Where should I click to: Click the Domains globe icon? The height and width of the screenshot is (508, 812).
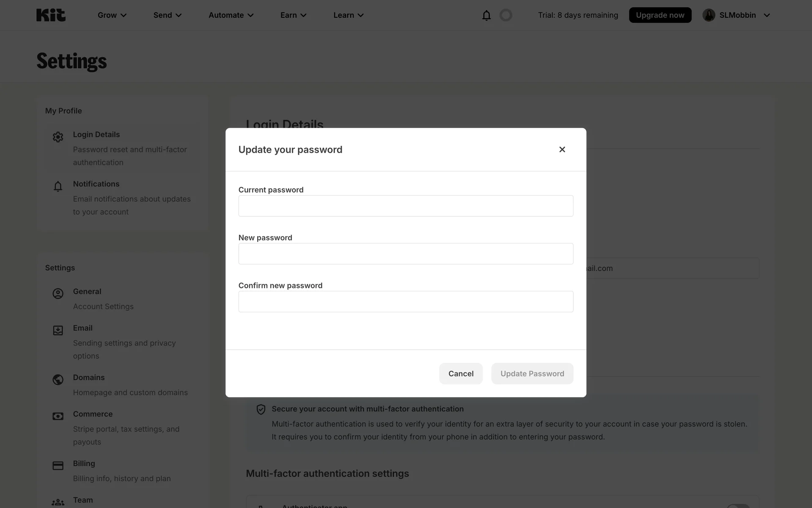pos(58,380)
